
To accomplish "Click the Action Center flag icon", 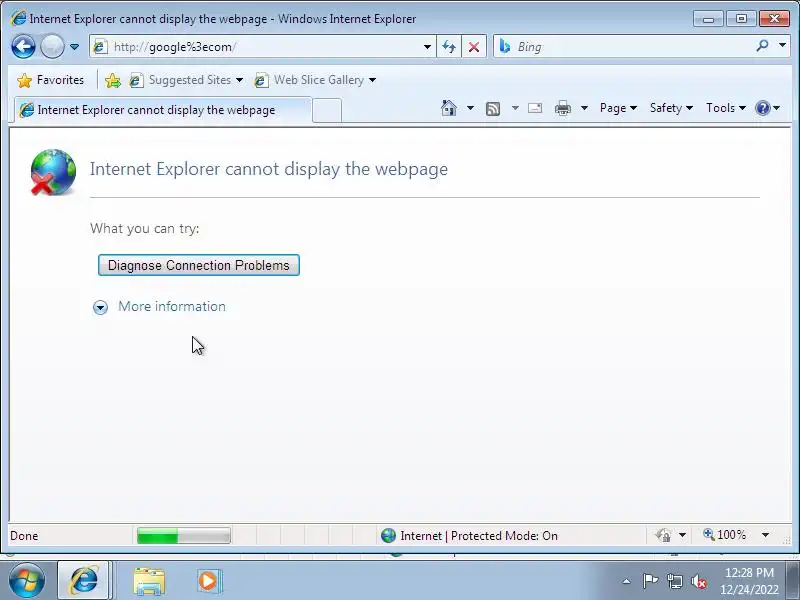I will click(650, 581).
